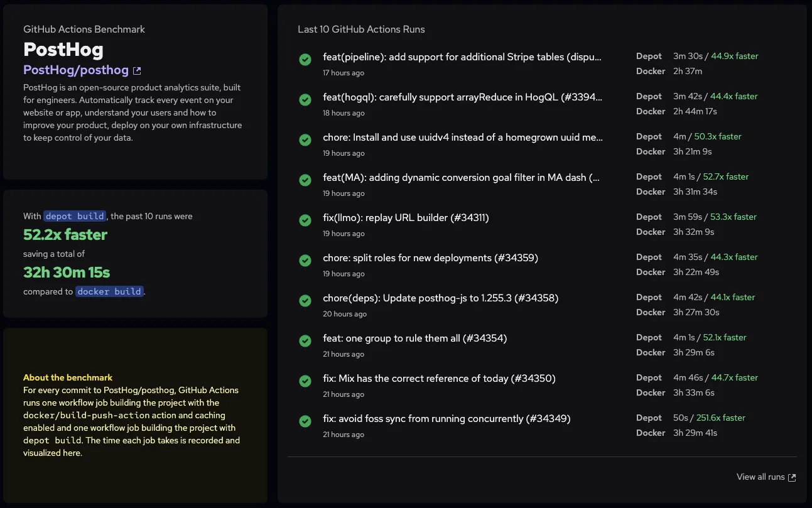Select the depot build code badge

tap(75, 215)
